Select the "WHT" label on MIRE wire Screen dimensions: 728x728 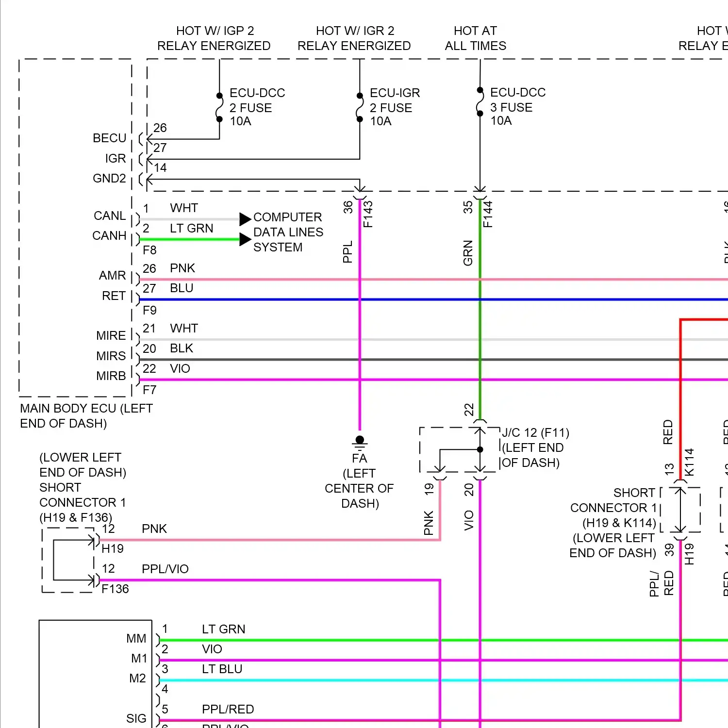click(184, 329)
